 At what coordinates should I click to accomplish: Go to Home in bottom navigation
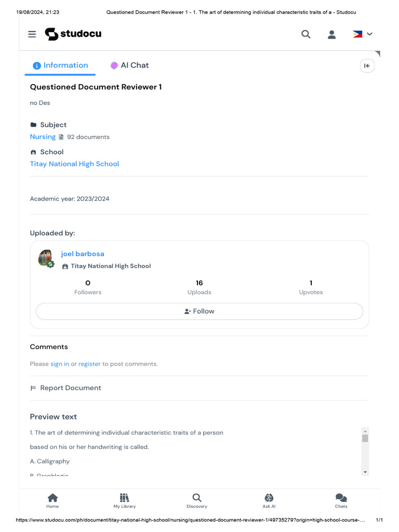52,501
